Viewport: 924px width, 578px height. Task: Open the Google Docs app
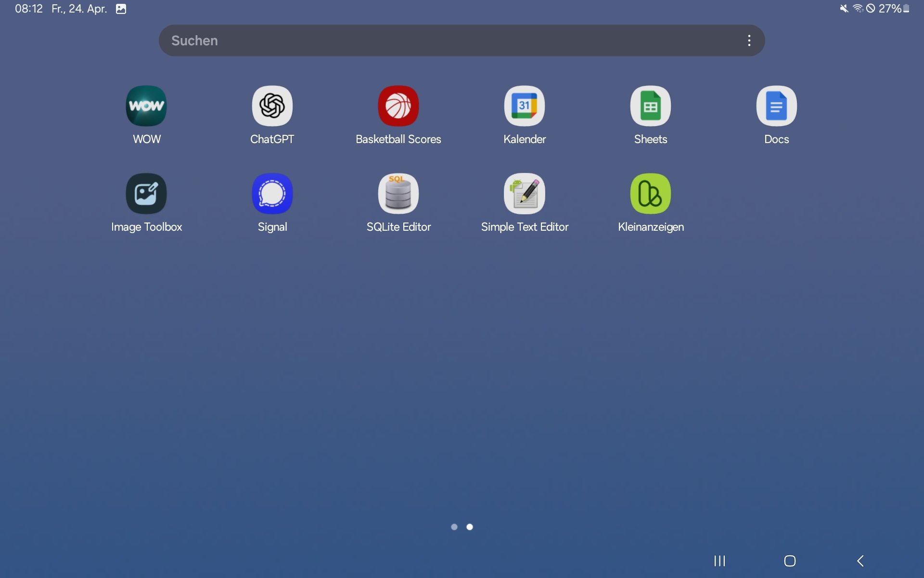point(776,106)
